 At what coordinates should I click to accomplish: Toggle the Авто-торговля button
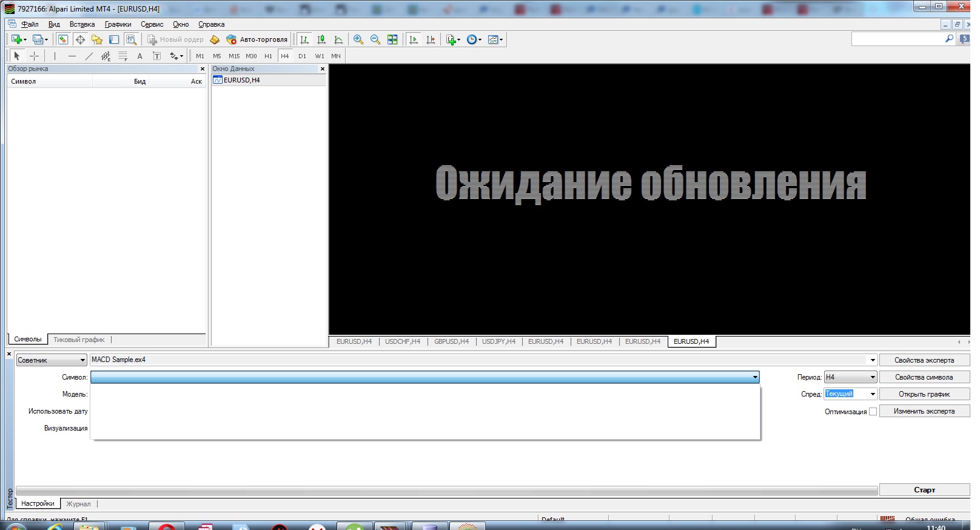[x=257, y=39]
